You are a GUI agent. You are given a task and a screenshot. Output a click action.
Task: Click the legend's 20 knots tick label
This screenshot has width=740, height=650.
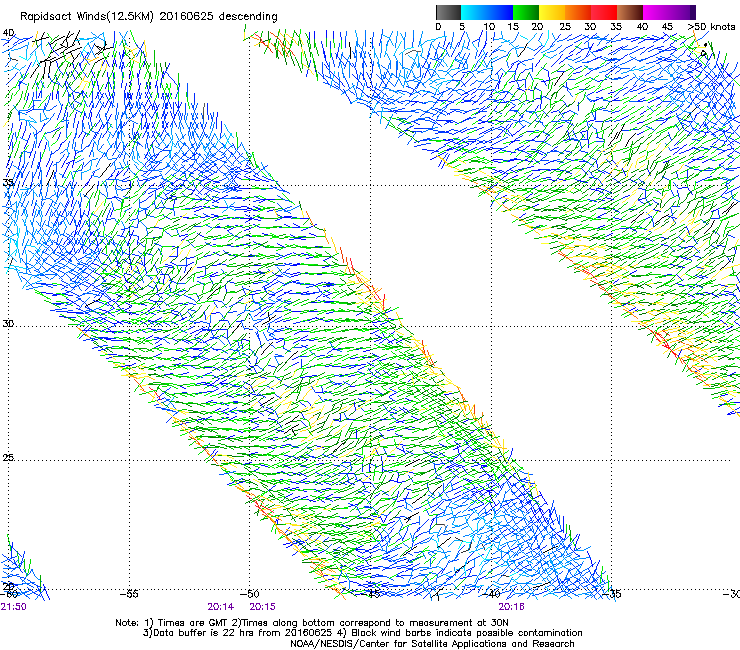pyautogui.click(x=537, y=27)
